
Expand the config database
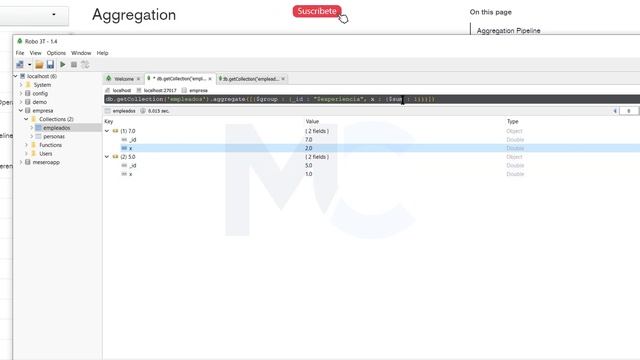[x=21, y=93]
